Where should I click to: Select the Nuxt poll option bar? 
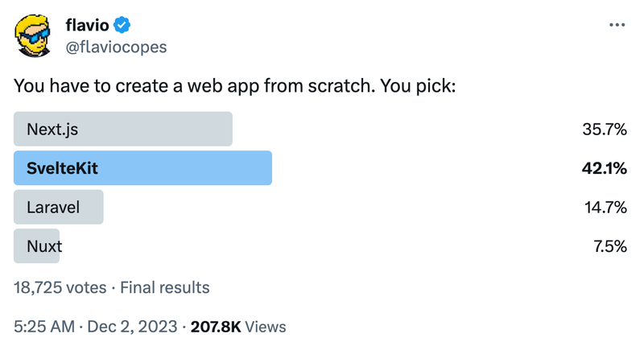[37, 246]
